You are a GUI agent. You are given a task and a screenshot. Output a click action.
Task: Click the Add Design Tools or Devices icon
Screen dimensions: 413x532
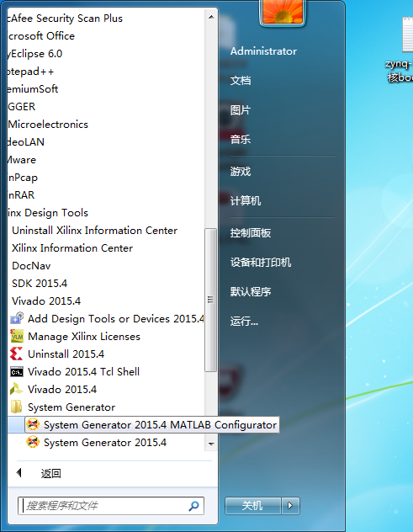pyautogui.click(x=17, y=318)
